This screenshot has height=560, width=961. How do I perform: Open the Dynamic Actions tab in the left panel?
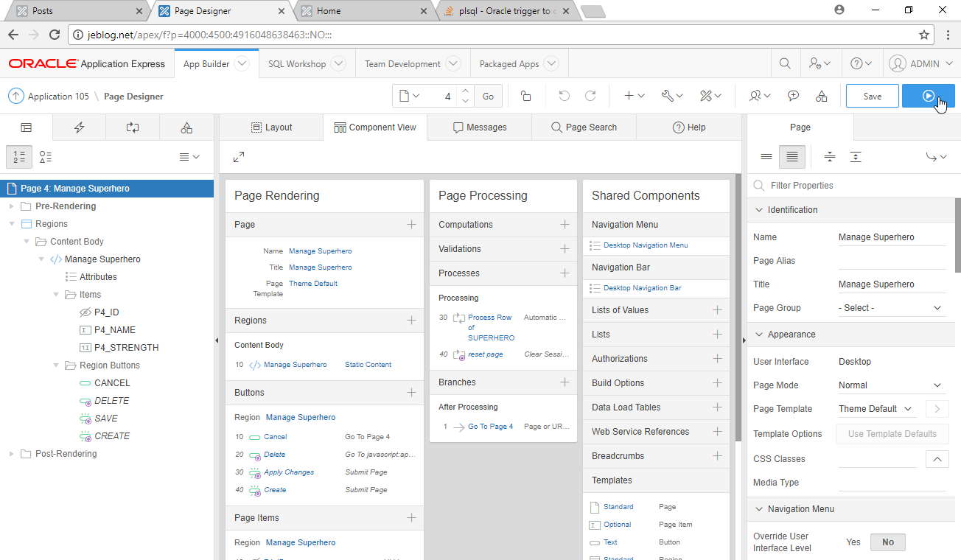coord(79,127)
